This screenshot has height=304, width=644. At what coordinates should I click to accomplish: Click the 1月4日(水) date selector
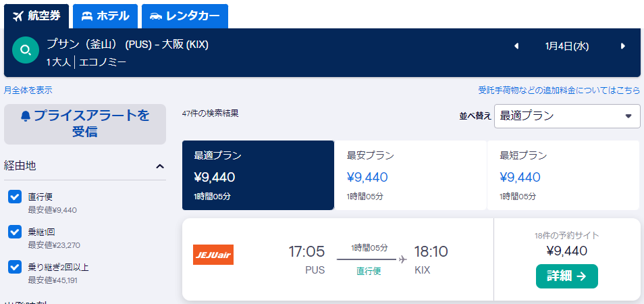[x=567, y=47]
